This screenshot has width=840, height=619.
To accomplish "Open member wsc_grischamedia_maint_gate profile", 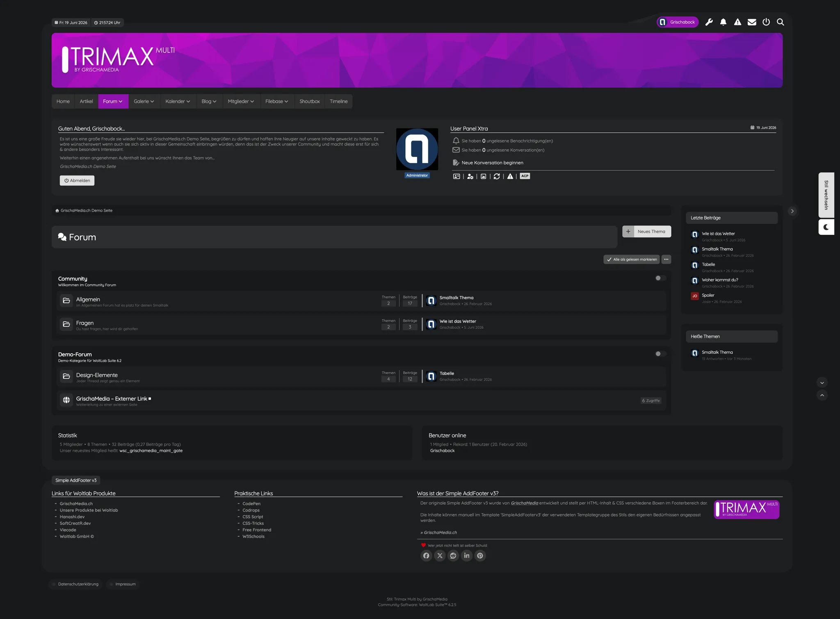I will point(151,451).
